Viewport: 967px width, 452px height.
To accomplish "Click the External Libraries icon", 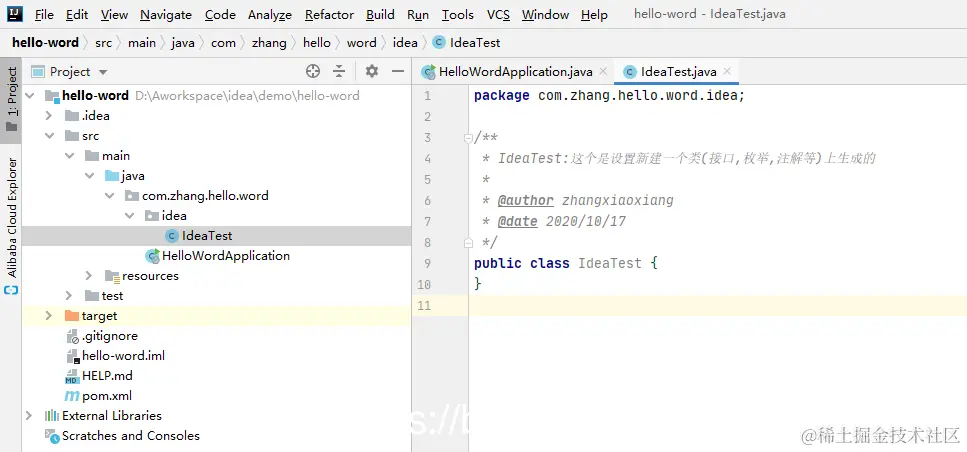I will coord(52,416).
